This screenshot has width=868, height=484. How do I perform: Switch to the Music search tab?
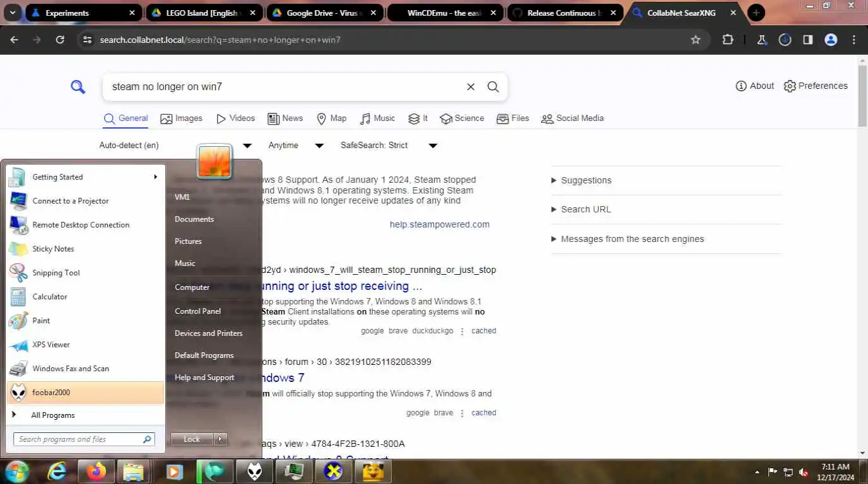click(377, 118)
